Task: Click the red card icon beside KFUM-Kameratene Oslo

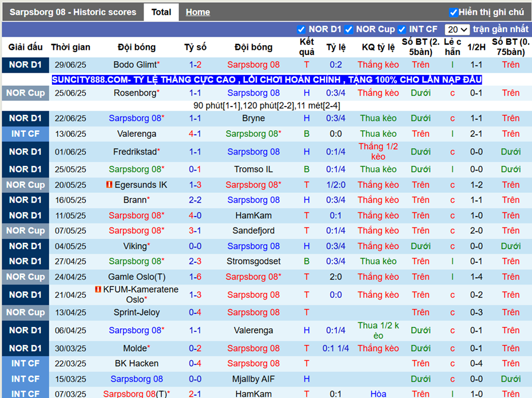Action: [x=98, y=289]
